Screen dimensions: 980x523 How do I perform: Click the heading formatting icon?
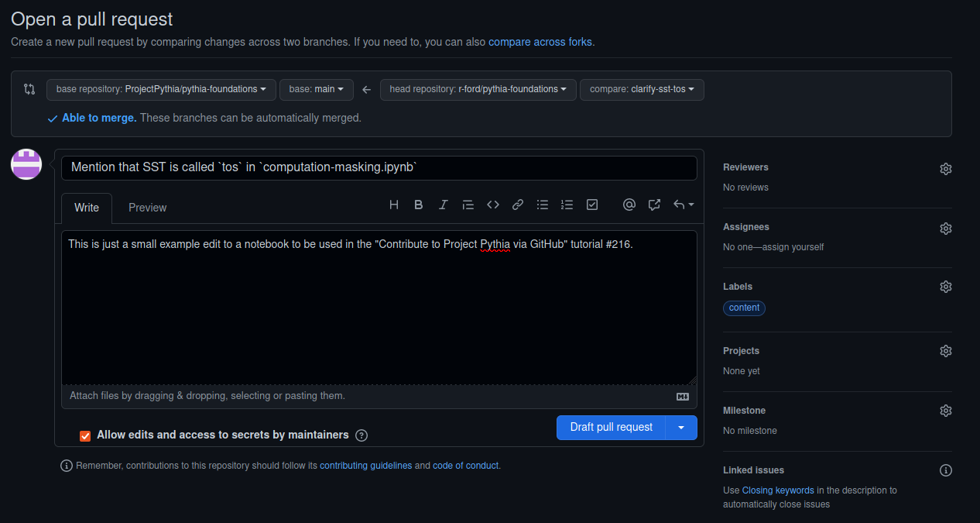tap(394, 205)
